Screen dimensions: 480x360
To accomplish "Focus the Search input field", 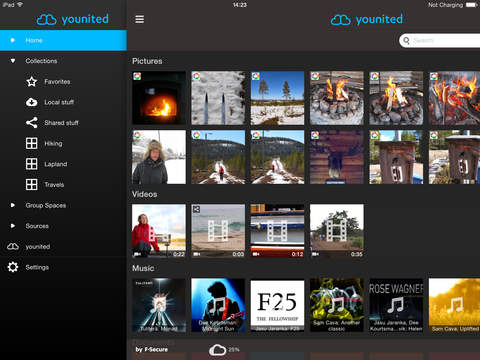I will point(440,41).
